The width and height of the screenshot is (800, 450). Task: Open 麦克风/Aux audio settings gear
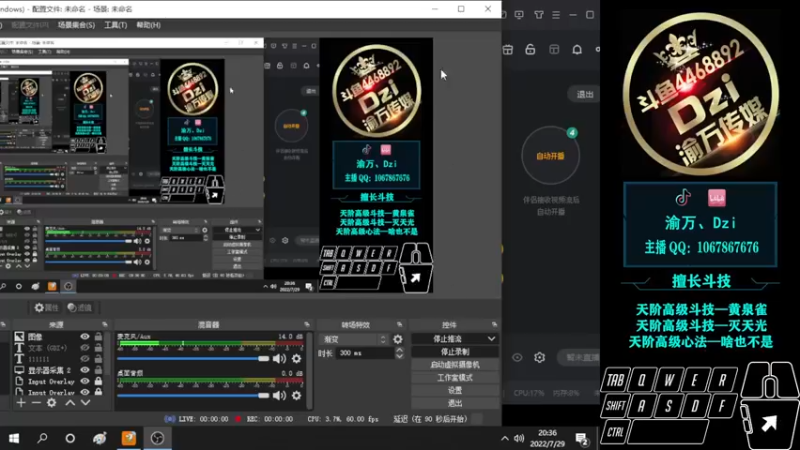pos(296,359)
